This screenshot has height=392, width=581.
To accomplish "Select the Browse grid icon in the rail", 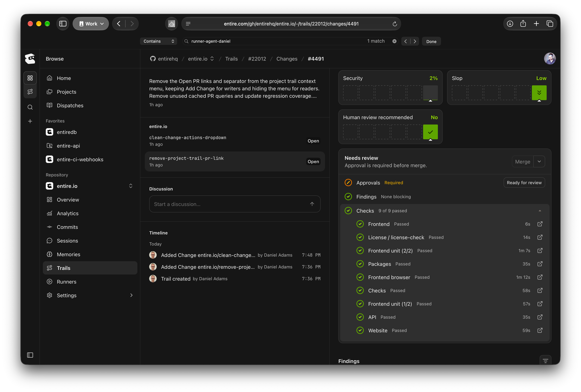I will (x=30, y=78).
